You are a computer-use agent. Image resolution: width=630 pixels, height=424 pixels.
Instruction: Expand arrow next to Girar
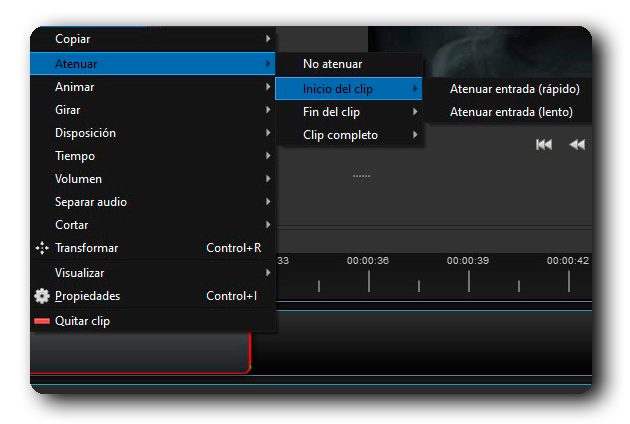coord(268,109)
